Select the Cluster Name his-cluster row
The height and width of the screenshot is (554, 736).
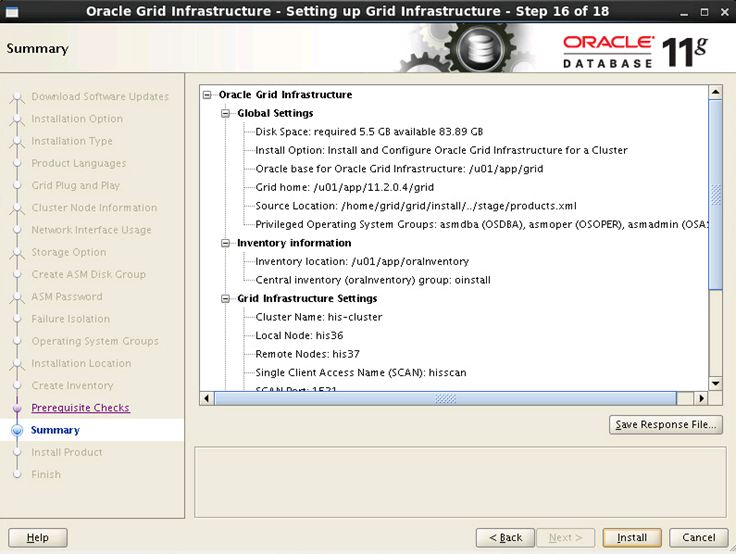(319, 317)
